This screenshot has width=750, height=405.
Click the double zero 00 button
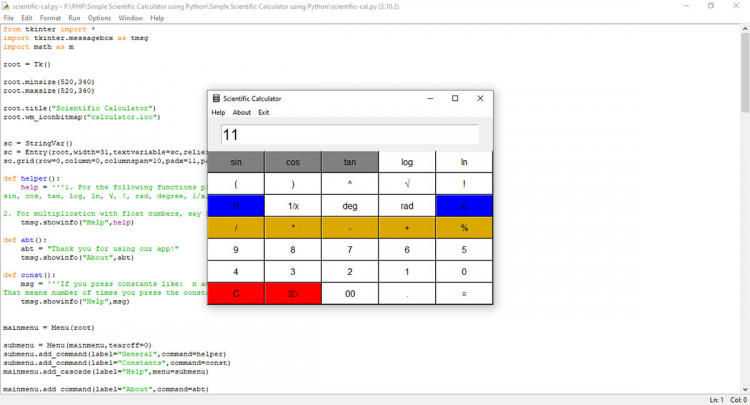click(350, 294)
